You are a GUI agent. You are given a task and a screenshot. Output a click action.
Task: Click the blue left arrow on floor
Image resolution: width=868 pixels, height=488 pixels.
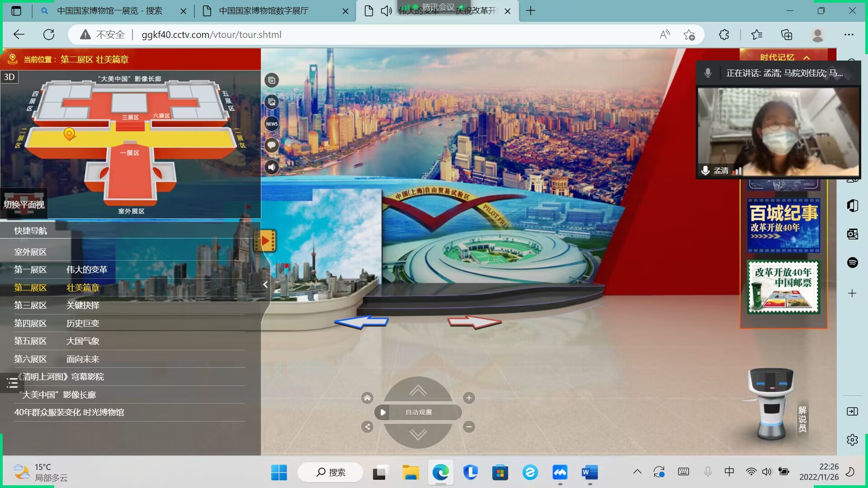point(362,322)
